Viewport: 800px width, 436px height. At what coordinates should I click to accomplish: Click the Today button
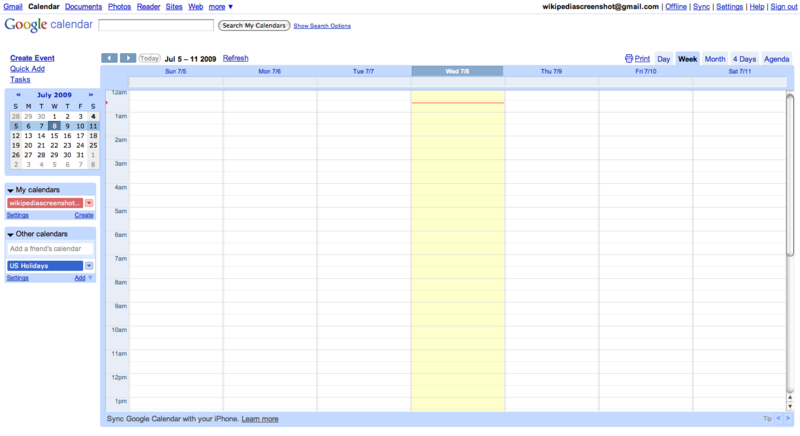click(x=149, y=58)
